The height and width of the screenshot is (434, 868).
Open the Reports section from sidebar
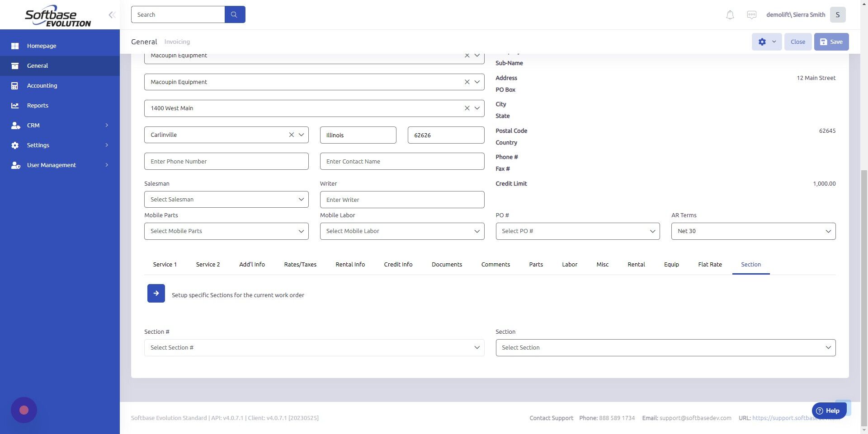click(x=37, y=105)
